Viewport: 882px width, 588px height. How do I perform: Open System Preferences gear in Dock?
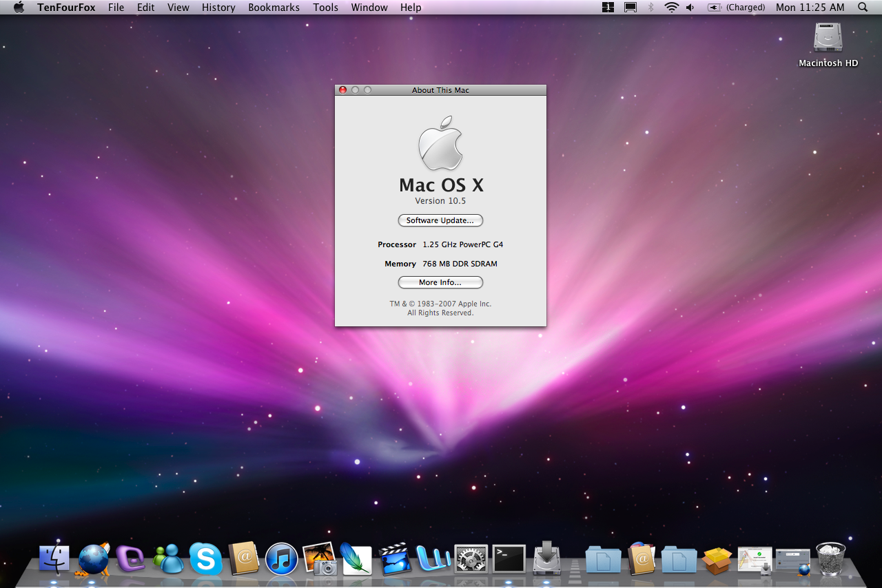(471, 558)
